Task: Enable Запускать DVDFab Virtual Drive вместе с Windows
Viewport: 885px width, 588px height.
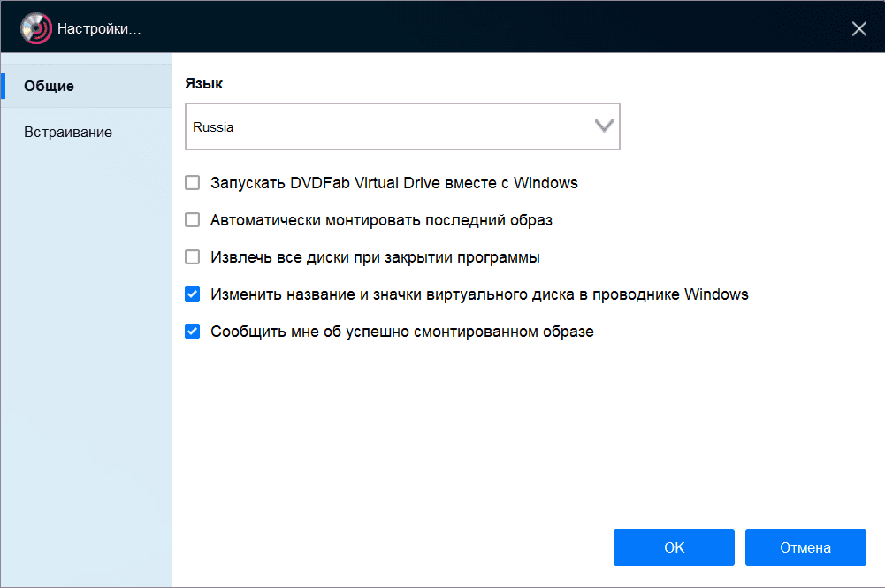Action: click(193, 183)
